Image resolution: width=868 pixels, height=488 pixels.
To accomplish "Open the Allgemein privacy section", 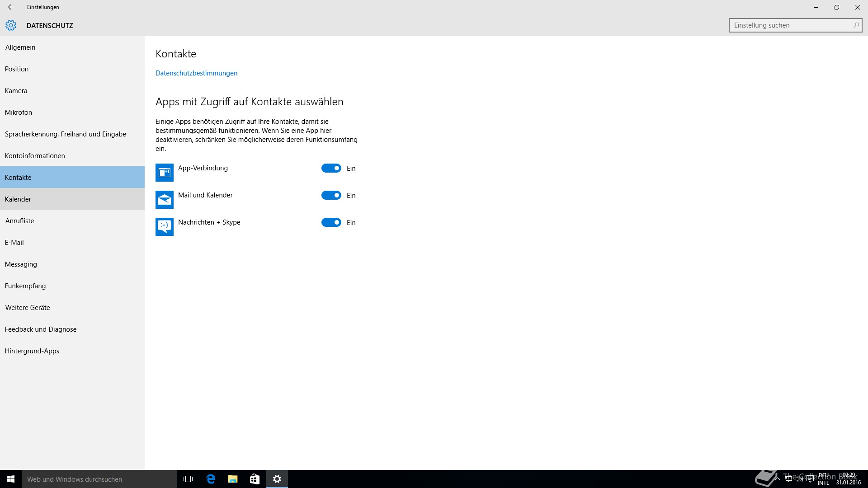I will point(72,47).
